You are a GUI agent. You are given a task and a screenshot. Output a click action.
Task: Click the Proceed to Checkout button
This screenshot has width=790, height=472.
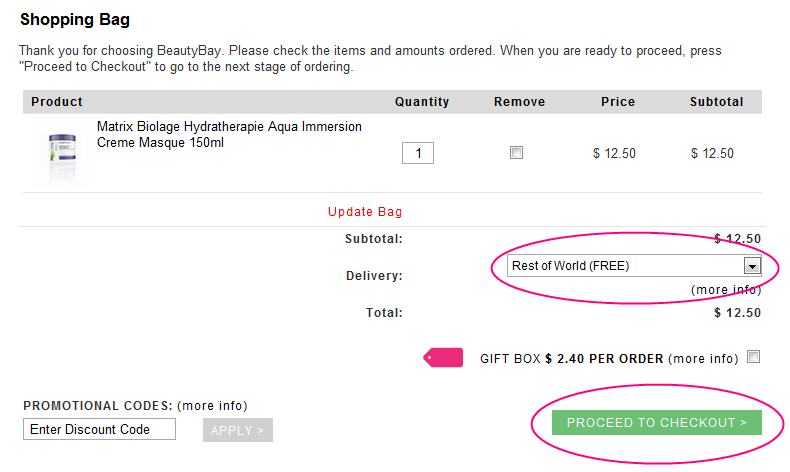click(656, 422)
